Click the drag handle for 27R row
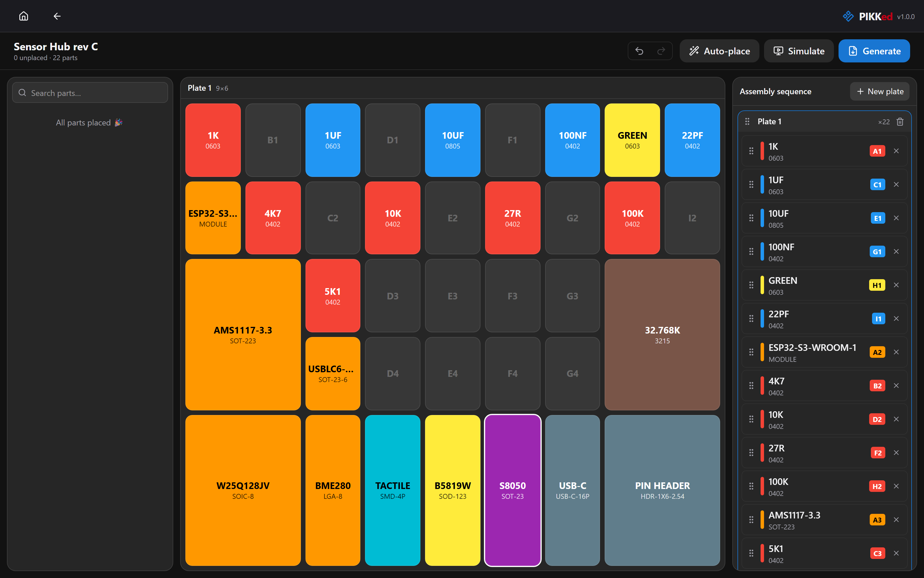 pyautogui.click(x=751, y=453)
